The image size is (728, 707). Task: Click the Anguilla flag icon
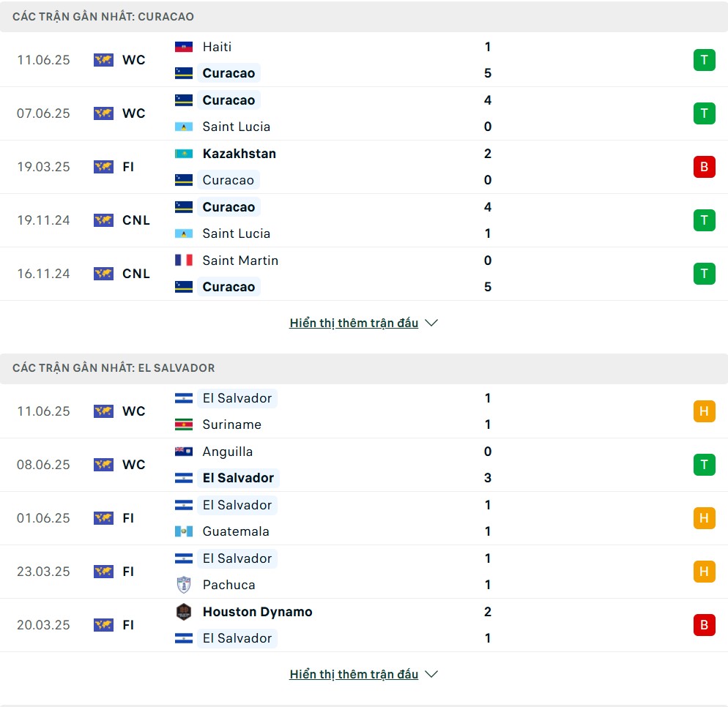pos(183,452)
